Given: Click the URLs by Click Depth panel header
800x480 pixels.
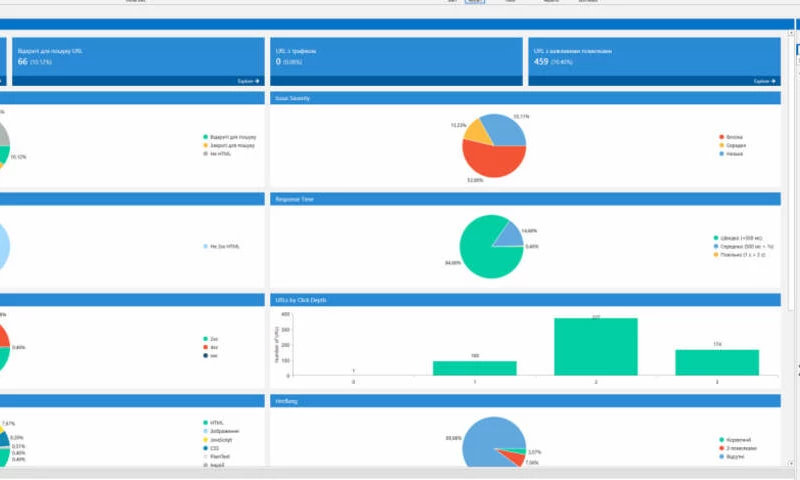Looking at the screenshot, I should point(525,299).
